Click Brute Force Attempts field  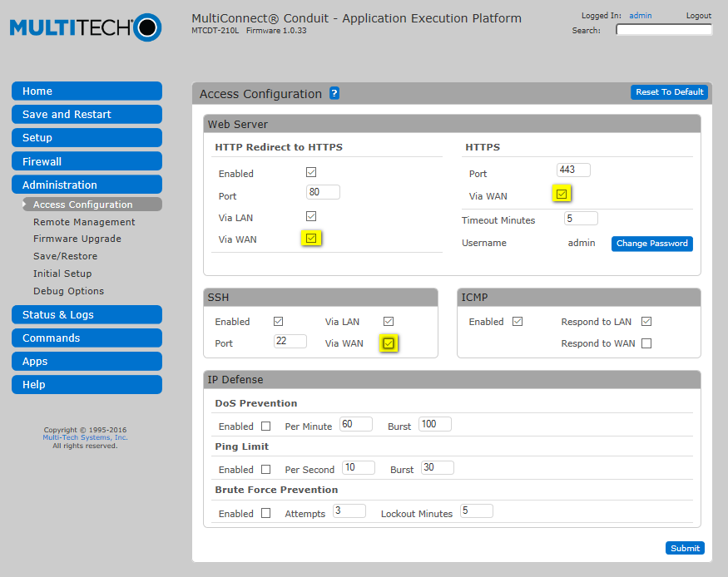coord(349,511)
